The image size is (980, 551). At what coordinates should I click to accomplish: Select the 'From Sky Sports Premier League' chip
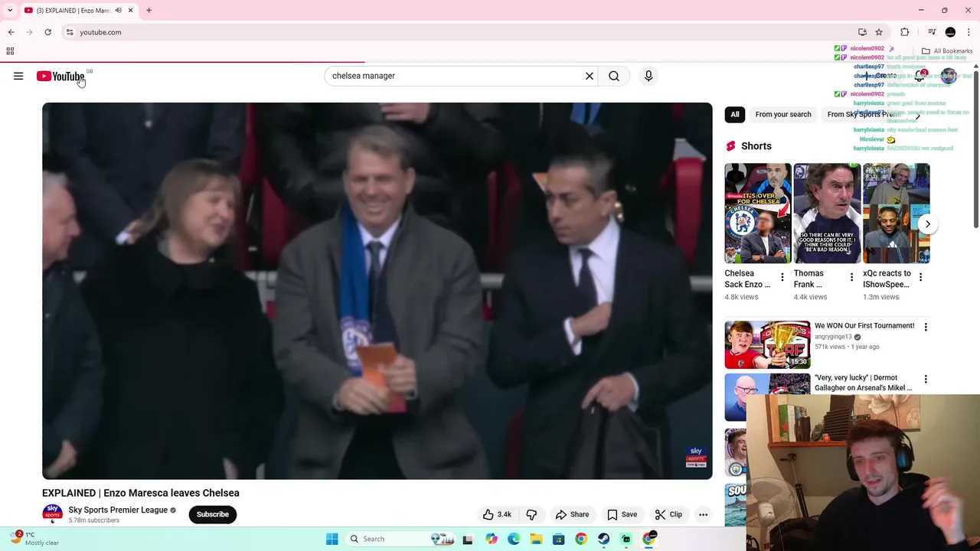[x=864, y=114]
